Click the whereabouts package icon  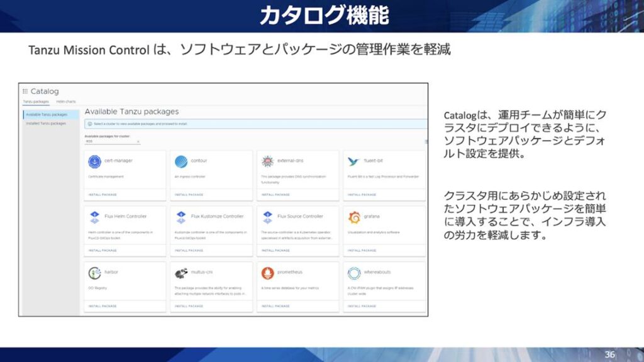353,273
